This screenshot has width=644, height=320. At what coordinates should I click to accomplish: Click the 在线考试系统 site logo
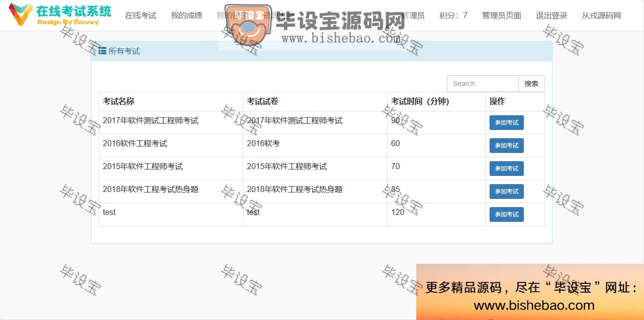click(x=60, y=15)
